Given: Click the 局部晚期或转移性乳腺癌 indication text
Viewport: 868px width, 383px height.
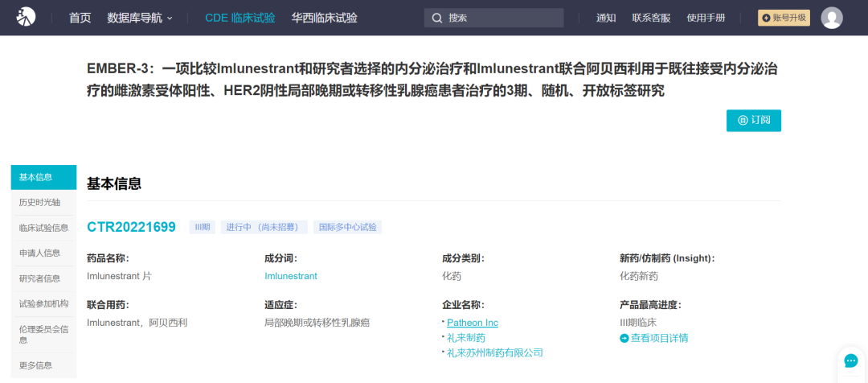Looking at the screenshot, I should click(317, 323).
